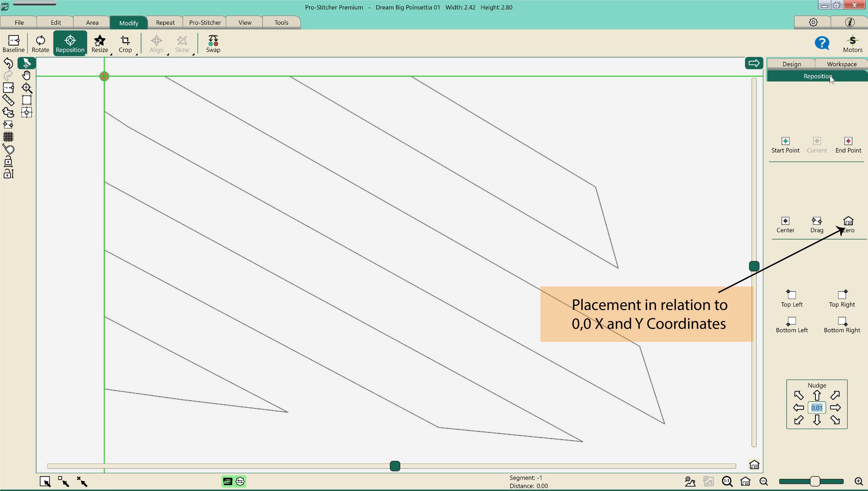
Task: Toggle the grid display icon
Action: point(8,137)
